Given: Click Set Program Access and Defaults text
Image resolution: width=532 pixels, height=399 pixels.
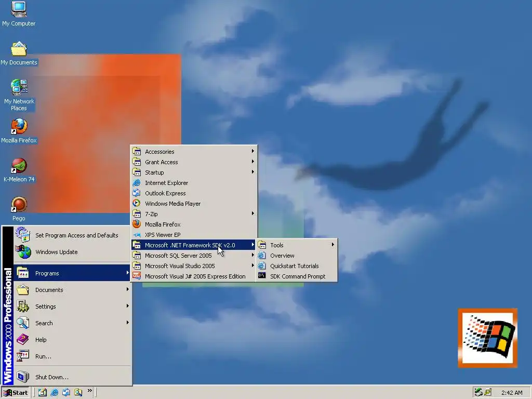Looking at the screenshot, I should 77,235.
